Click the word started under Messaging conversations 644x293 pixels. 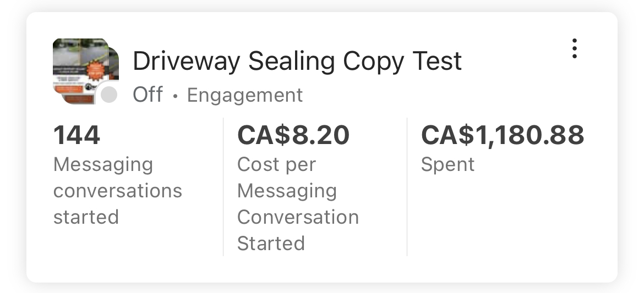click(86, 217)
